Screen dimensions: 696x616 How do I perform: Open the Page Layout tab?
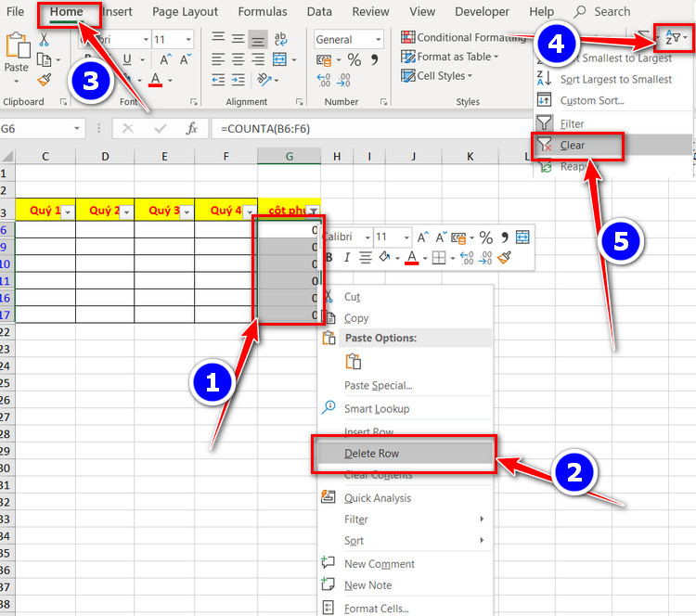click(185, 11)
